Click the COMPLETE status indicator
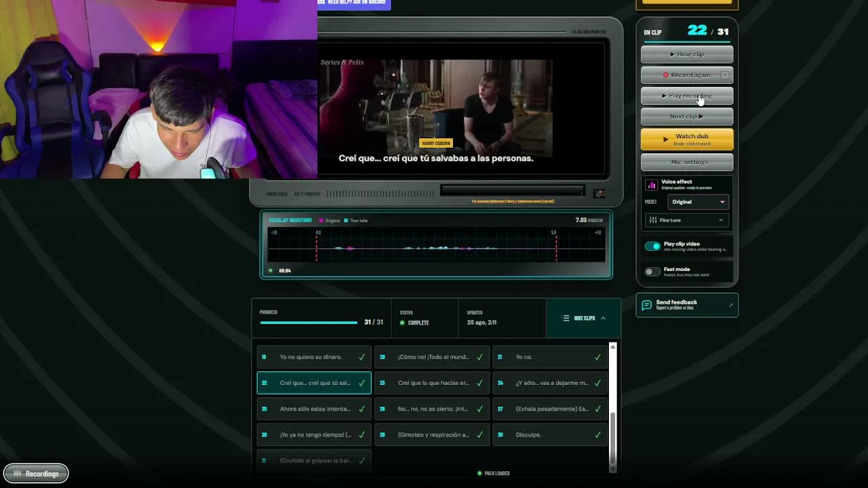 pos(414,323)
